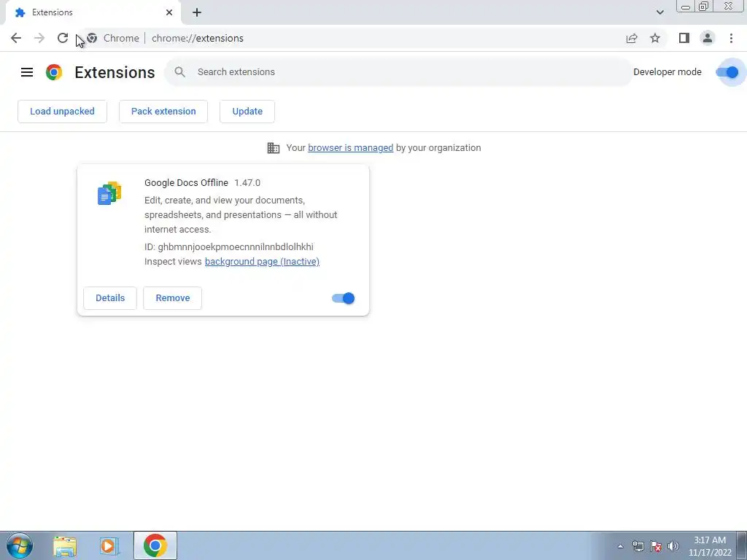Click the Update button
Viewport: 747px width, 560px height.
click(x=247, y=112)
